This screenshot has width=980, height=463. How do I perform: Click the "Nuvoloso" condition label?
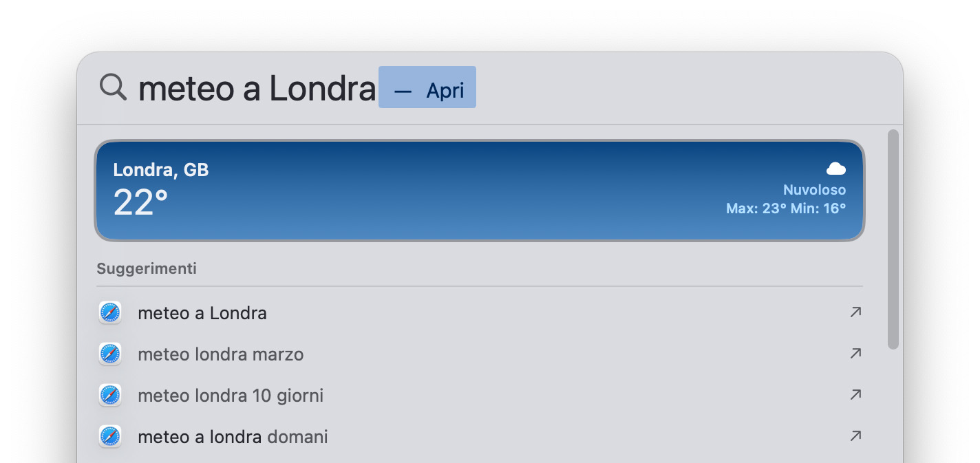[x=814, y=190]
